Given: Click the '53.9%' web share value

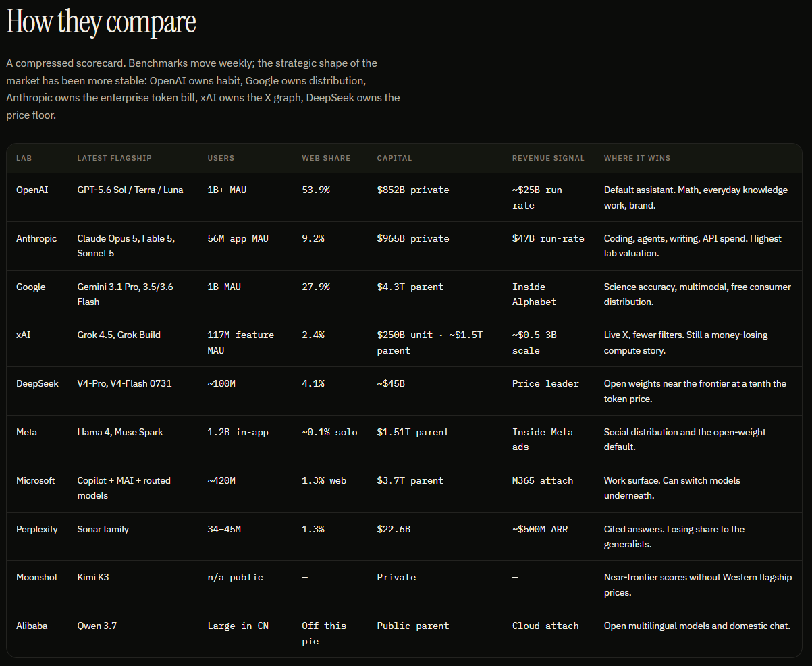Looking at the screenshot, I should point(316,190).
